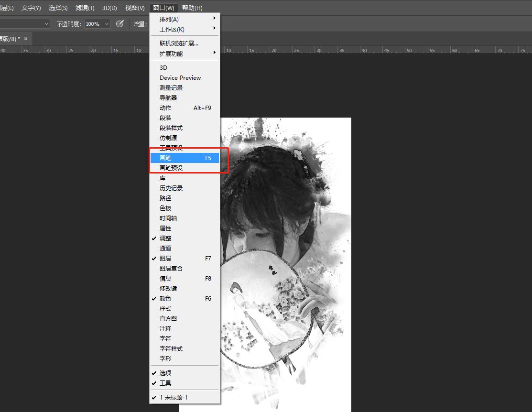Viewport: 532px width, 412px height.
Task: Open the 段落 panel
Action: click(x=185, y=118)
